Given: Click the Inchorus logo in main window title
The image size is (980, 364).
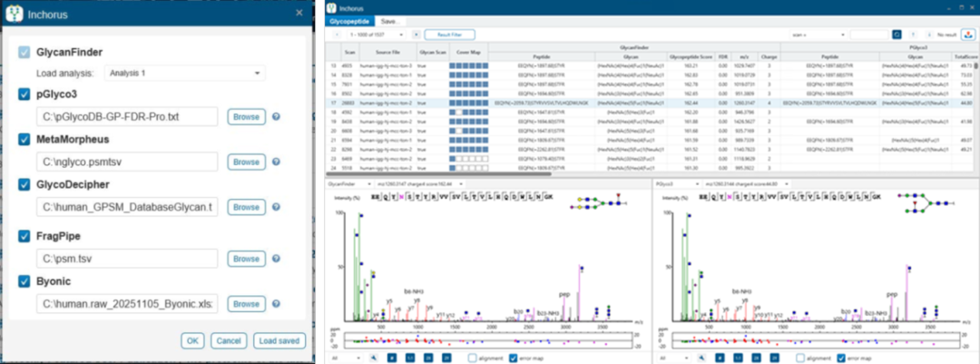Looking at the screenshot, I should click(331, 8).
